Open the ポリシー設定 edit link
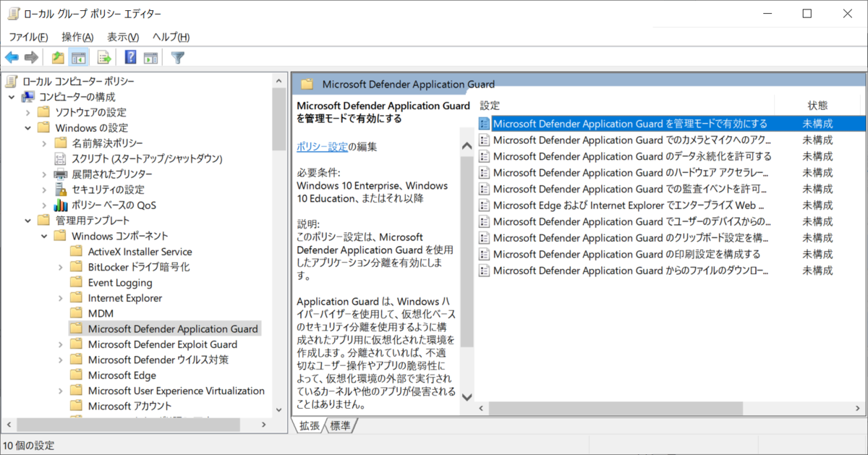The image size is (868, 455). coord(322,147)
